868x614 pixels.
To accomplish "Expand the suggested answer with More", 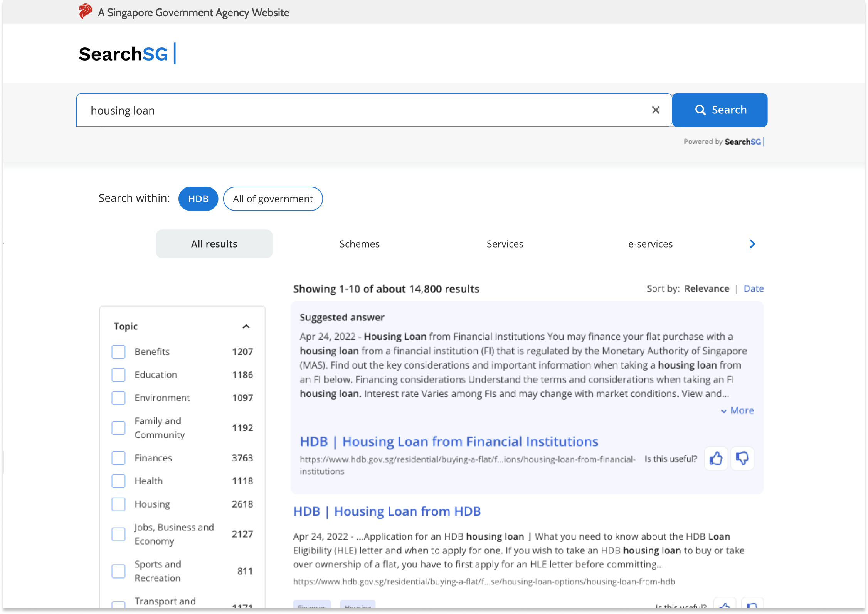I will [x=737, y=410].
